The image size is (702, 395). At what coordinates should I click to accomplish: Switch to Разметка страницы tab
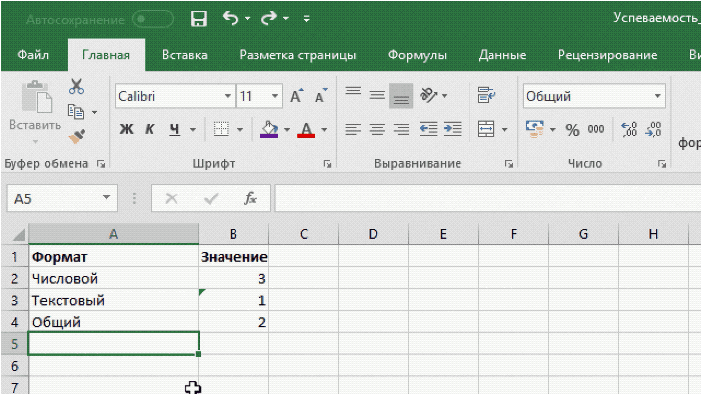[x=298, y=55]
